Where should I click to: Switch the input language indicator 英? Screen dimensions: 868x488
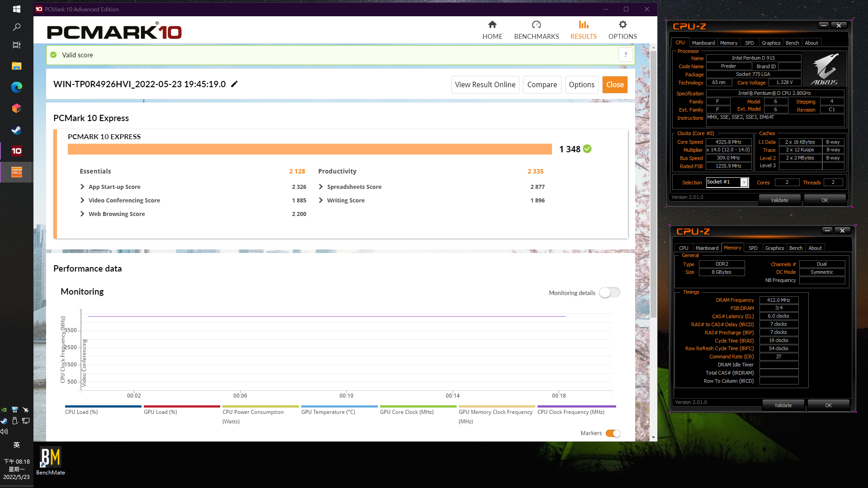pos(16,445)
